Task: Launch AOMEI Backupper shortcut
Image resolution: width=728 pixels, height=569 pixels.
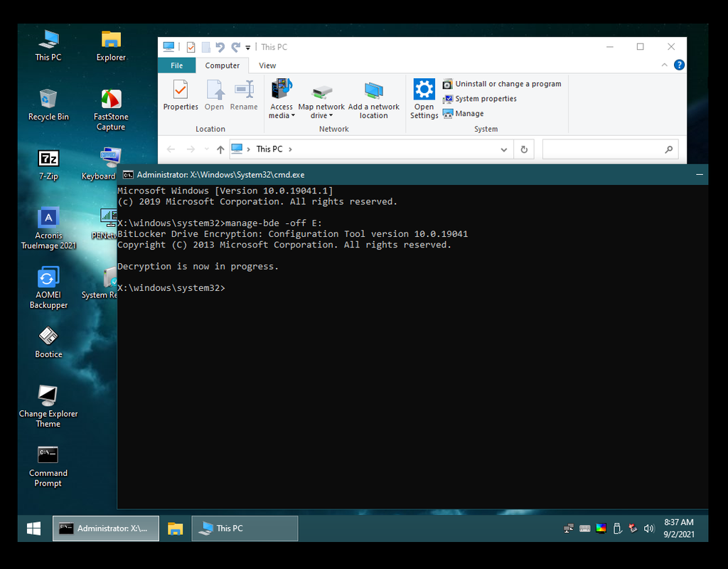Action: 48,288
